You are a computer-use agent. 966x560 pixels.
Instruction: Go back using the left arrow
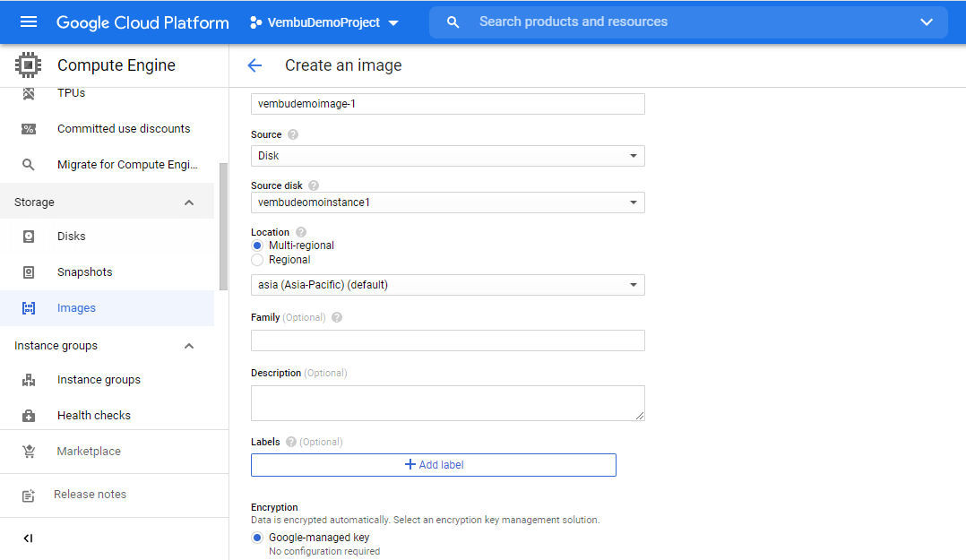254,65
